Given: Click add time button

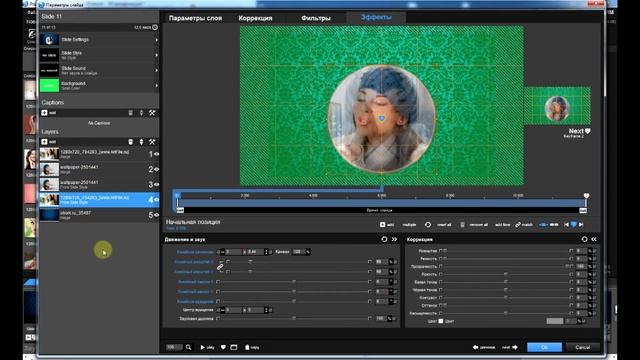Looking at the screenshot, I should 502,224.
